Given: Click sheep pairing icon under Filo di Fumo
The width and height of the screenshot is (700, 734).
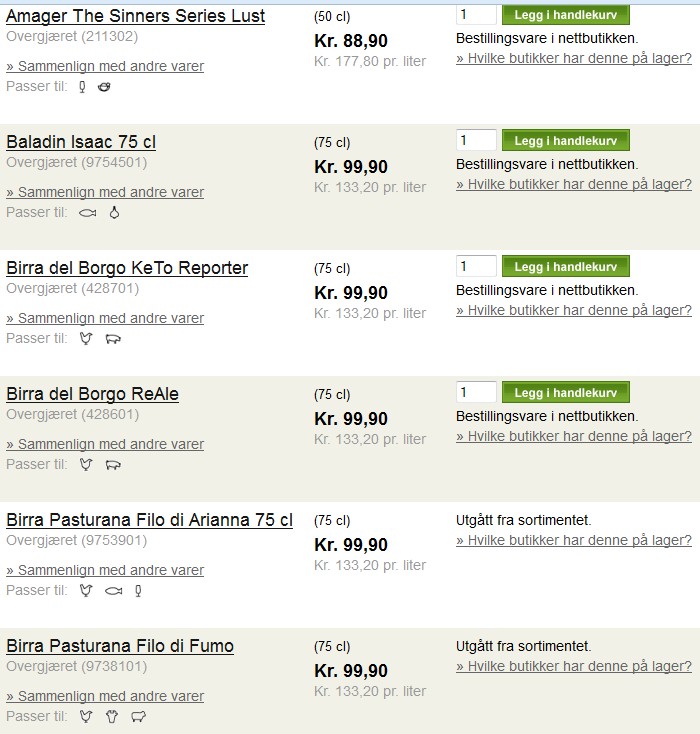Looking at the screenshot, I should point(139,716).
